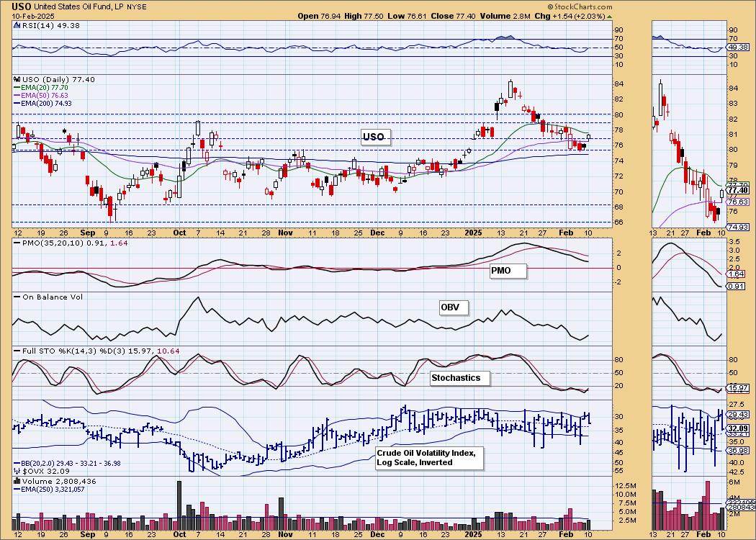Click the "Dec" label under the price panel
The width and height of the screenshot is (756, 540).
pos(377,233)
